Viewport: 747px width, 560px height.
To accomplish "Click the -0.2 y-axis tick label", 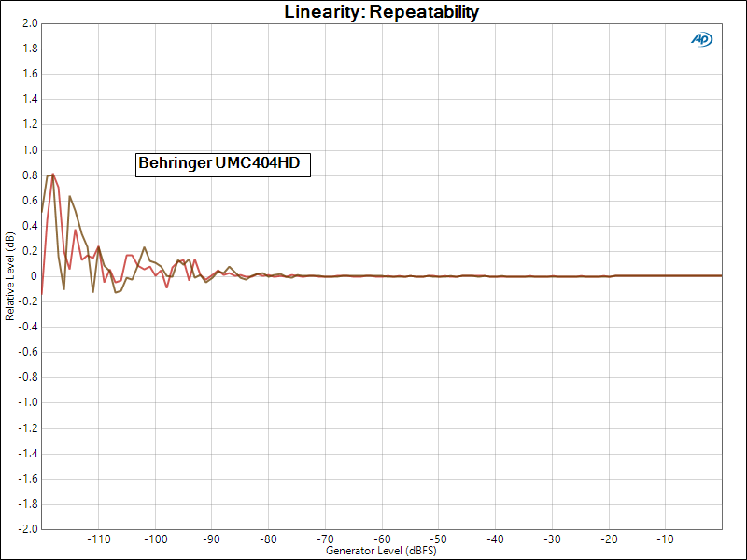I will pos(28,301).
